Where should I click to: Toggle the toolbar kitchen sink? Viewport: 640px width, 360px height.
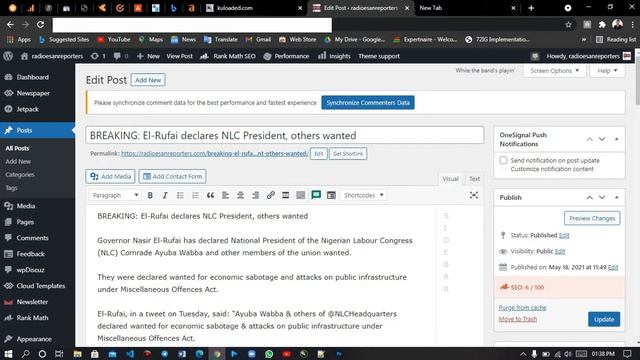301,196
